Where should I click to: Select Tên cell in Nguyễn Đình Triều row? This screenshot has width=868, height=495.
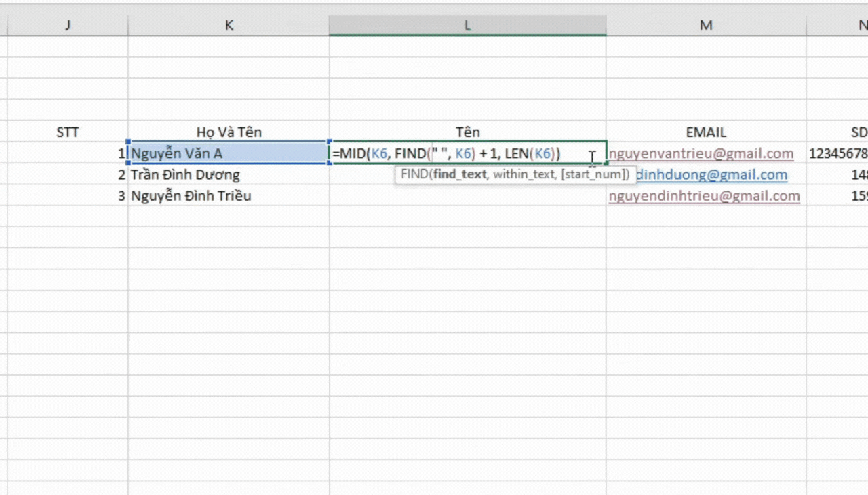pyautogui.click(x=468, y=196)
